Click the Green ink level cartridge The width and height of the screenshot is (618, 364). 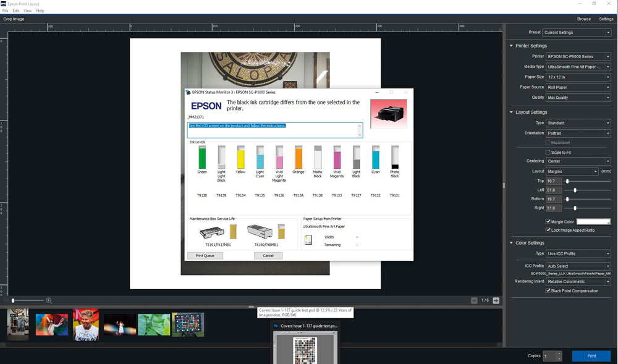click(202, 158)
